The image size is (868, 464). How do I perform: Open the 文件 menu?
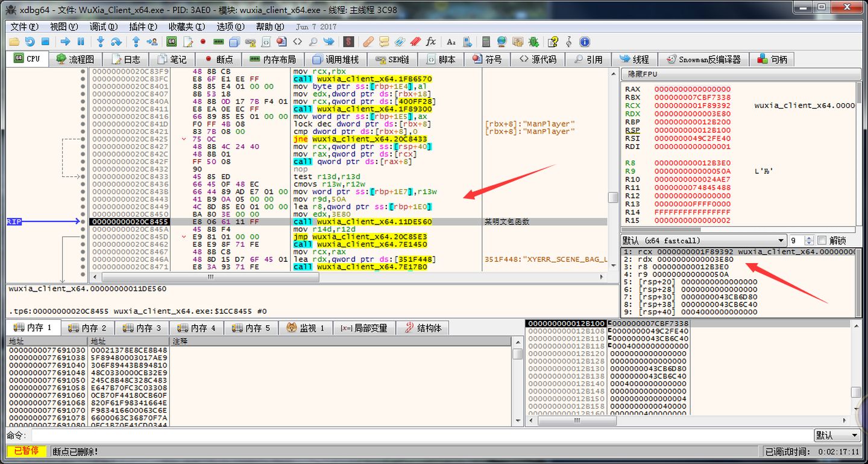24,27
